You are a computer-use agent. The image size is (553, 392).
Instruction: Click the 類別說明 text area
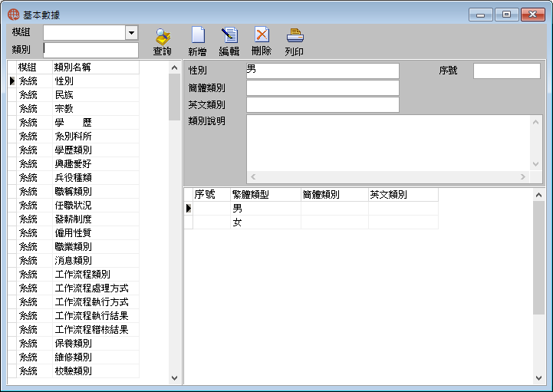[388, 143]
